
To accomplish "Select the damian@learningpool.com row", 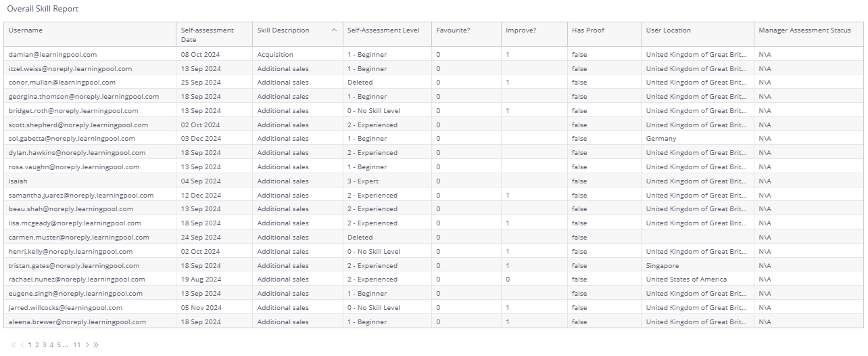I will pyautogui.click(x=53, y=54).
